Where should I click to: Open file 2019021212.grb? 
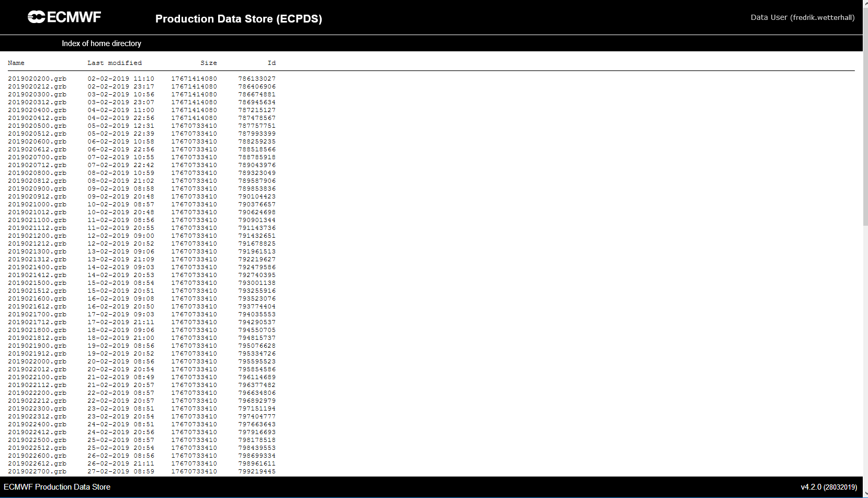pos(37,244)
